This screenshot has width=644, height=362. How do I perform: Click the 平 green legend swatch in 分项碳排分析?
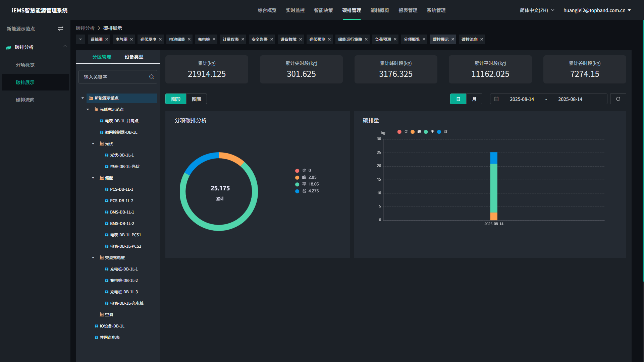click(x=297, y=184)
